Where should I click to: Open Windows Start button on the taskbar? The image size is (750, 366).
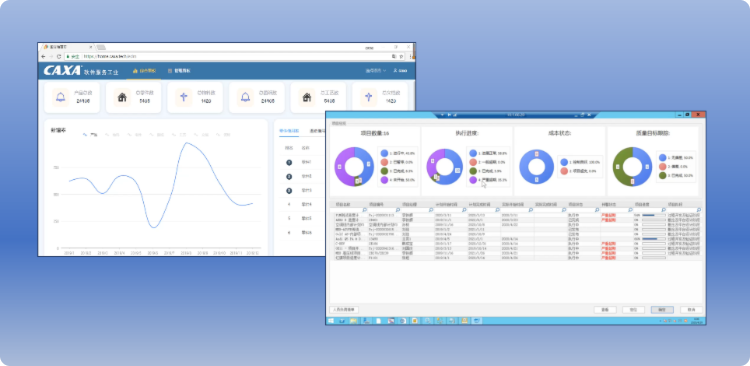(x=331, y=321)
